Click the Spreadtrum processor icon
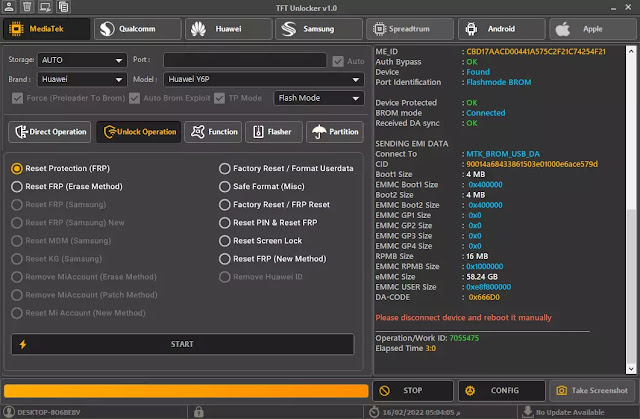This screenshot has height=419, width=640. click(379, 29)
